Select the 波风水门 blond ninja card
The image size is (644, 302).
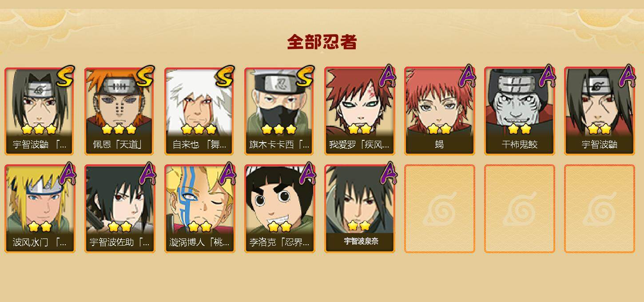pyautogui.click(x=40, y=209)
